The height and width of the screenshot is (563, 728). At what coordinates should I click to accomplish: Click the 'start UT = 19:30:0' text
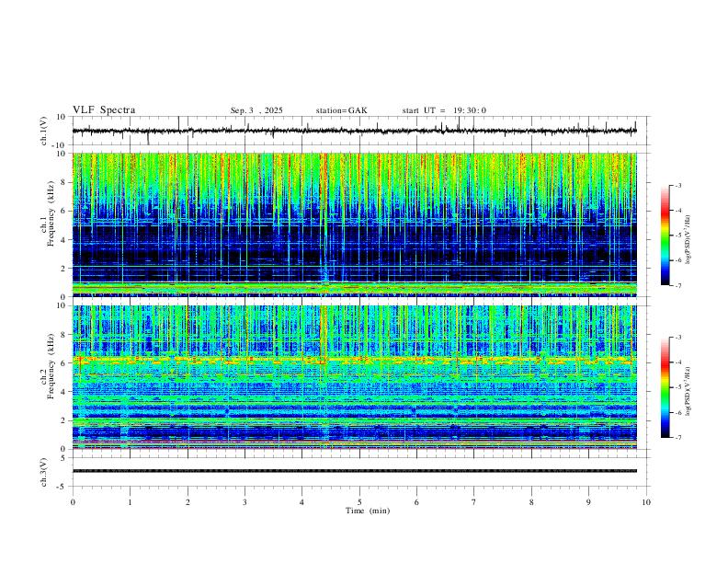444,110
